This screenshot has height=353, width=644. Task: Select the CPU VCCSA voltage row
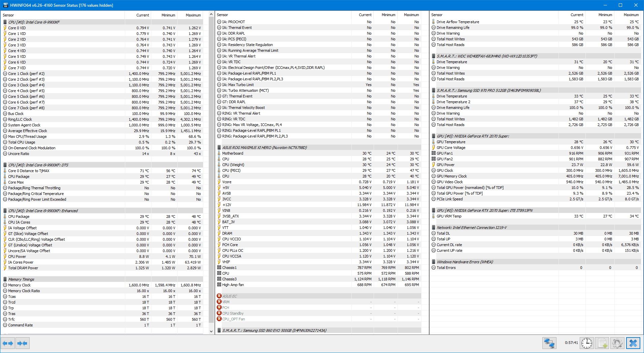(319, 256)
